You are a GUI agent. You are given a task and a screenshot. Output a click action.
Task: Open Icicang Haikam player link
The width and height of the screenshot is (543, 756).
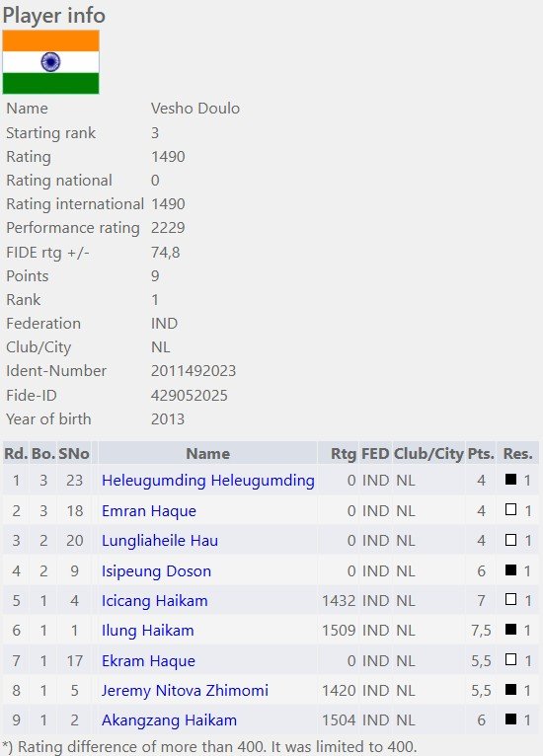click(x=154, y=601)
